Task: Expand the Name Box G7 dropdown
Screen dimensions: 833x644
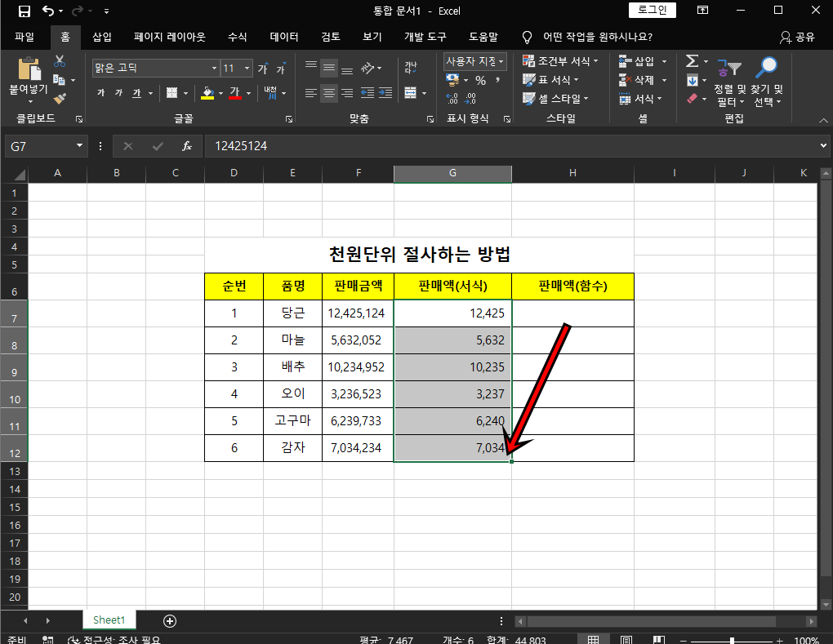Action: 79,145
